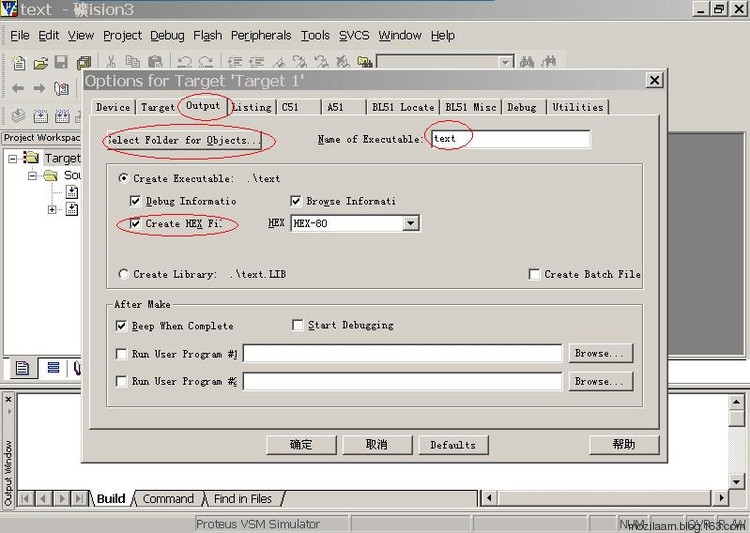
Task: Close the Output Window with its X
Action: (x=8, y=400)
